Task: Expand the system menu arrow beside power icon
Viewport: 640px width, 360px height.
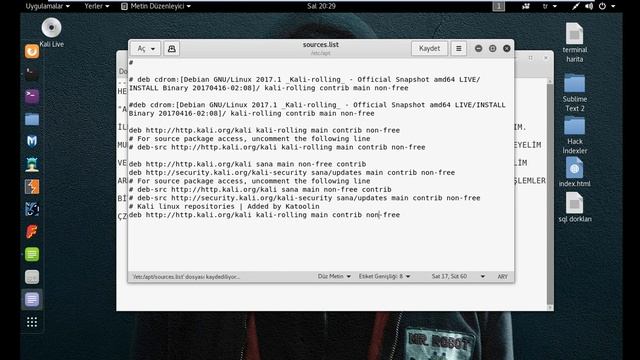Action: tap(613, 6)
